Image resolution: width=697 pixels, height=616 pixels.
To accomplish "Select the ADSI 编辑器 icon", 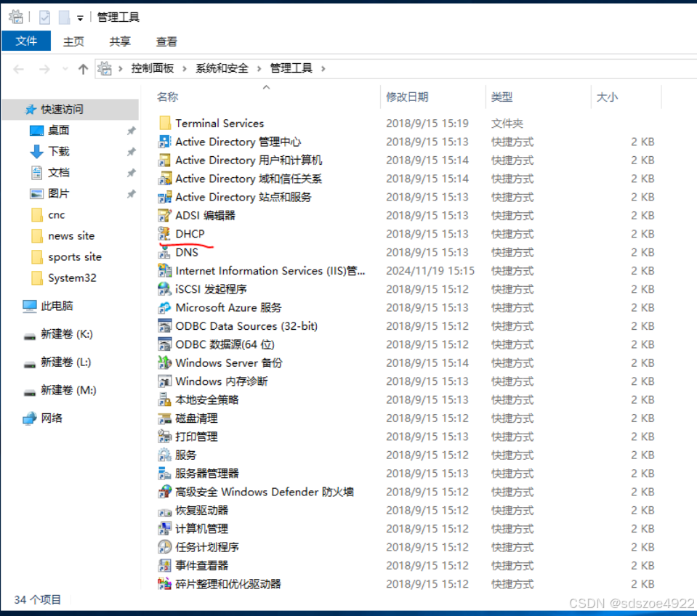I will pos(164,216).
